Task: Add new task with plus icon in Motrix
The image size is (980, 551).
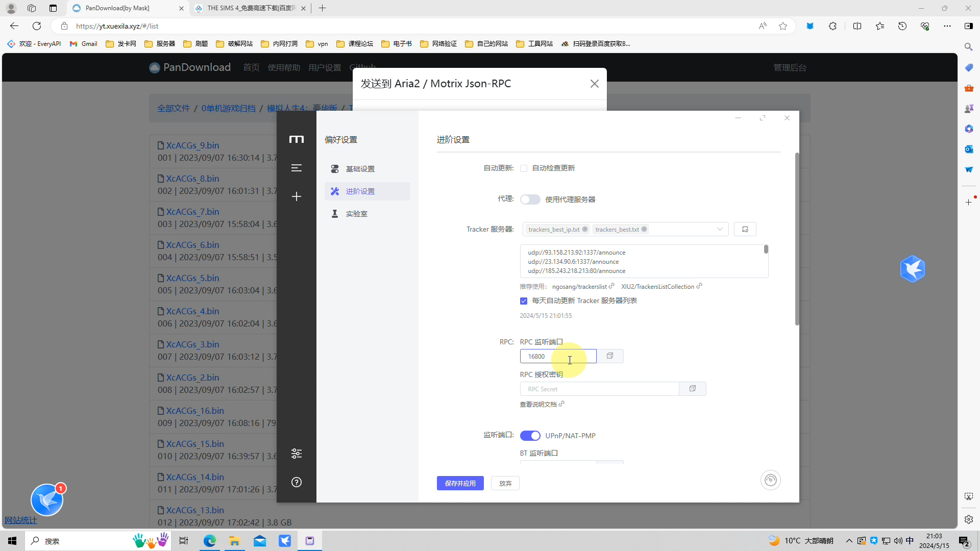Action: click(x=297, y=196)
